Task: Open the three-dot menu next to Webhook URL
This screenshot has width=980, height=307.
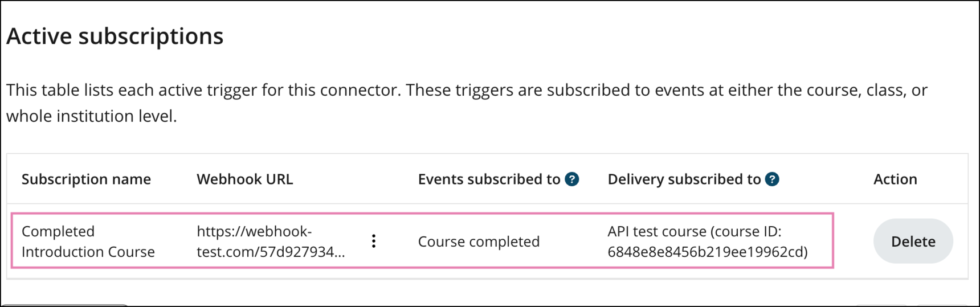Action: (x=374, y=241)
